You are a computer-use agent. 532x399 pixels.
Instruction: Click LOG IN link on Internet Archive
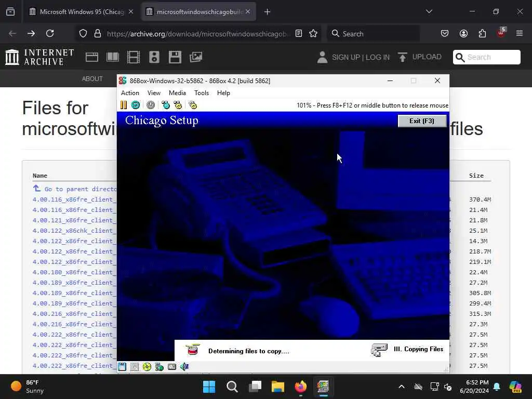pyautogui.click(x=378, y=57)
